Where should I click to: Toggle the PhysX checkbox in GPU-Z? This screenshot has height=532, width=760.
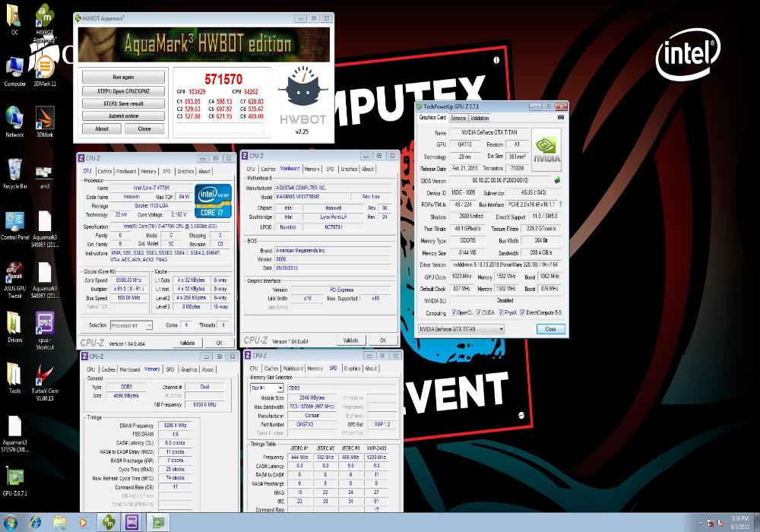(502, 312)
